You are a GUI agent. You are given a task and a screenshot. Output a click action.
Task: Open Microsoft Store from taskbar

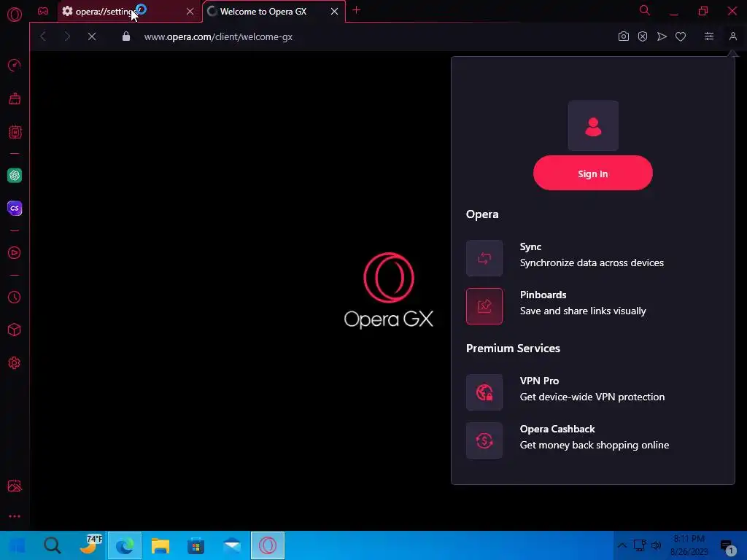pyautogui.click(x=196, y=545)
